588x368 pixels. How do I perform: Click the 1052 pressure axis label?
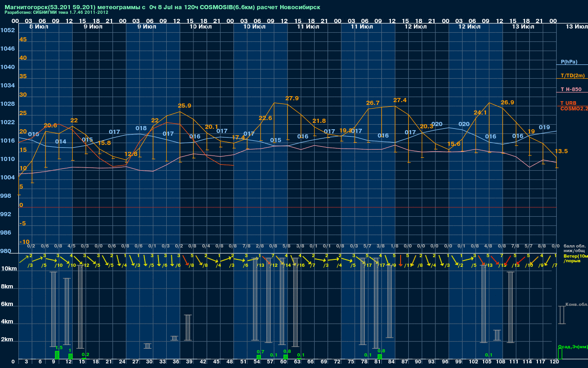7,30
